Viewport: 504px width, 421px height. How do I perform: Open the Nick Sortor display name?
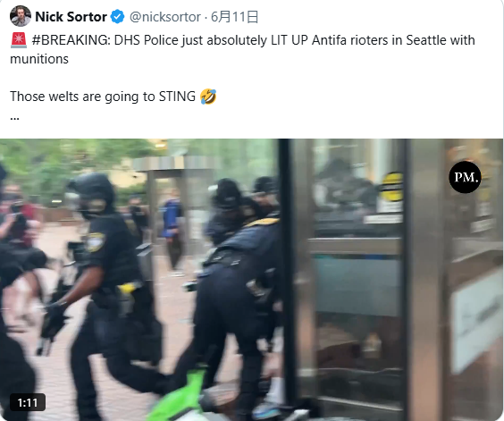pyautogui.click(x=71, y=17)
